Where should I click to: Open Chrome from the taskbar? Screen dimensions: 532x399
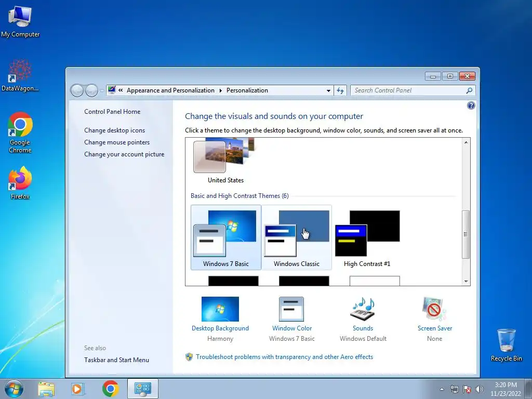click(x=110, y=389)
